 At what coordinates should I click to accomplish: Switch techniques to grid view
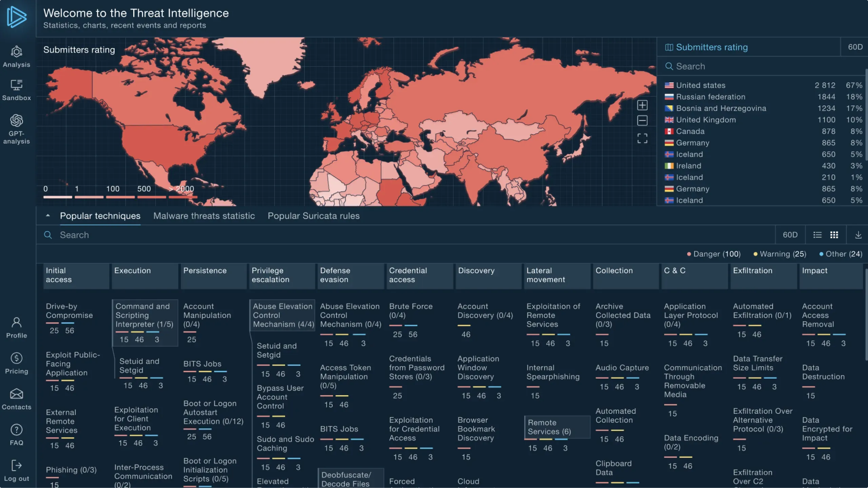[834, 235]
